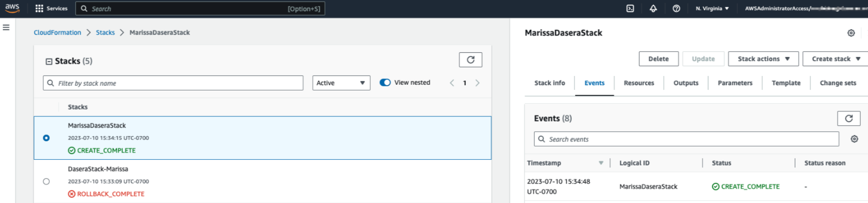Click the Timestamp column header
This screenshot has height=203, width=868.
(544, 163)
